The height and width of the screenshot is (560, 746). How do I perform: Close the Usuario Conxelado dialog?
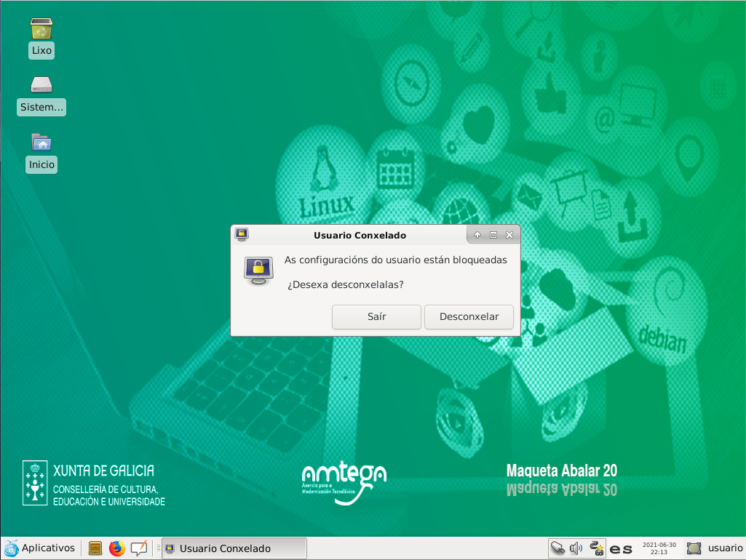tap(509, 235)
